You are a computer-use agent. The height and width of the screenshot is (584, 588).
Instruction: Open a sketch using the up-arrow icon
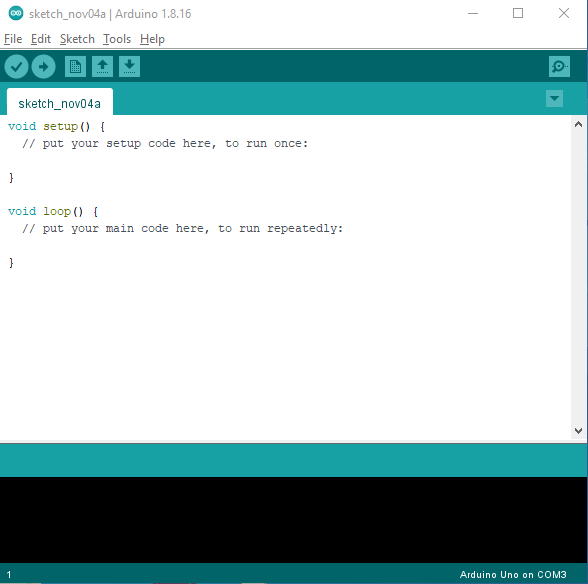click(102, 67)
